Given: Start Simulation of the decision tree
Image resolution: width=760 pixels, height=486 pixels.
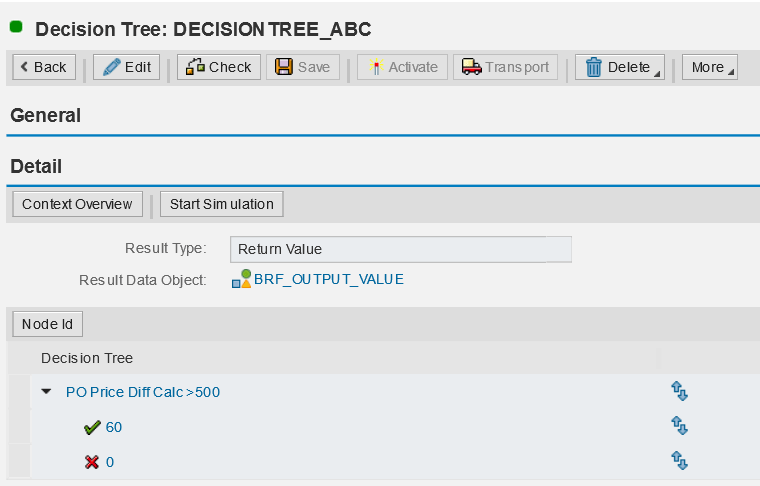Looking at the screenshot, I should pos(221,204).
